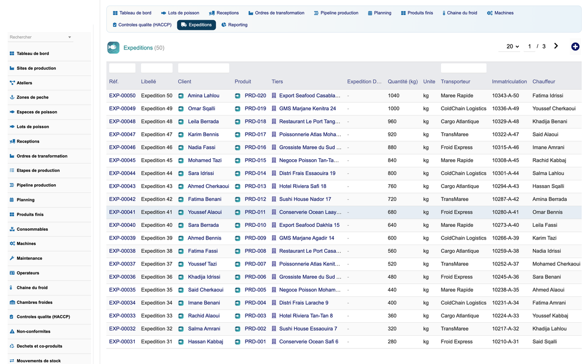Click the Transporteur column filter field

click(x=464, y=68)
